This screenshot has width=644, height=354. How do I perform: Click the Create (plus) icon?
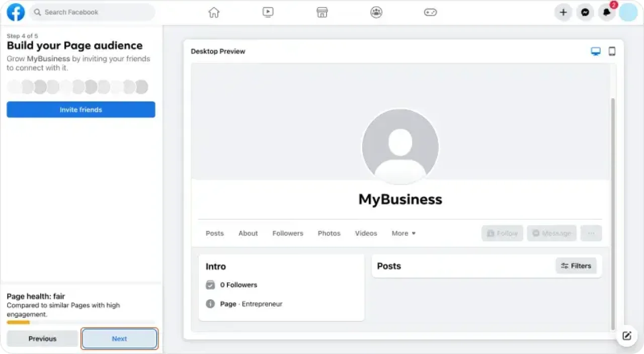coord(563,12)
